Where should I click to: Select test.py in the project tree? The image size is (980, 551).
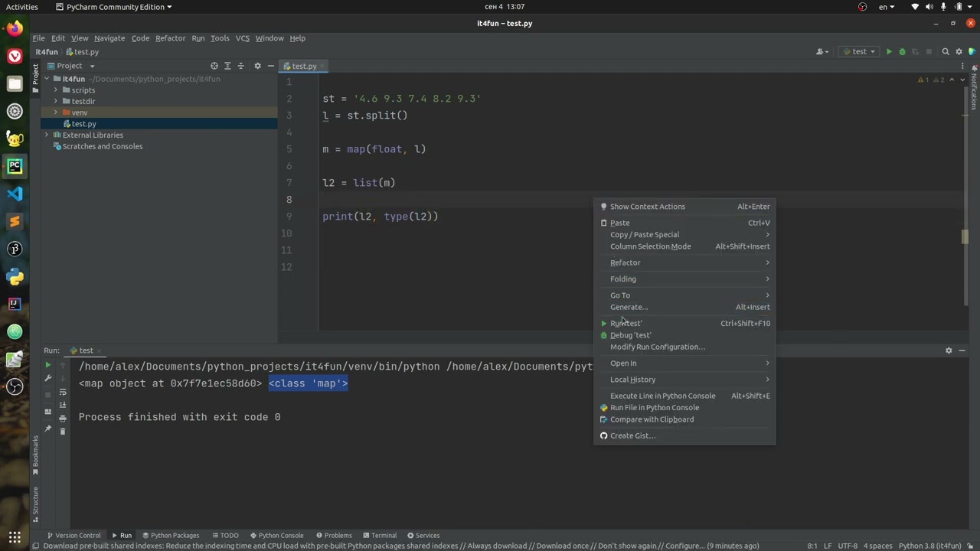[83, 124]
